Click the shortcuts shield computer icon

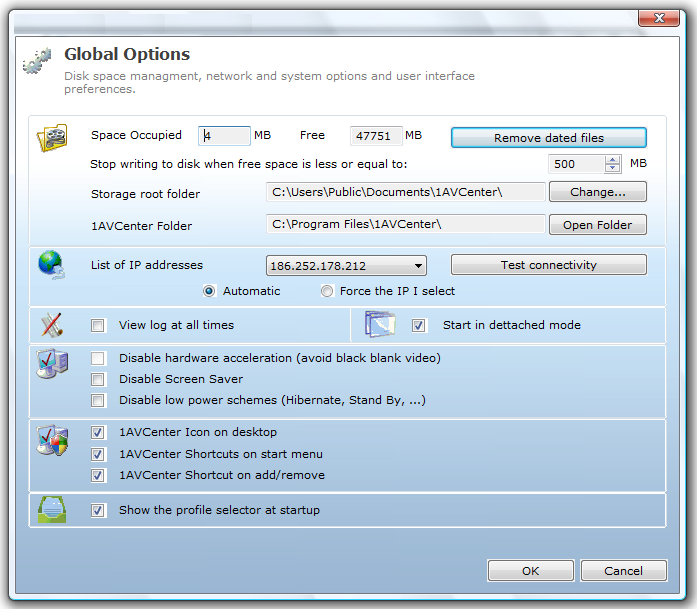pyautogui.click(x=51, y=440)
